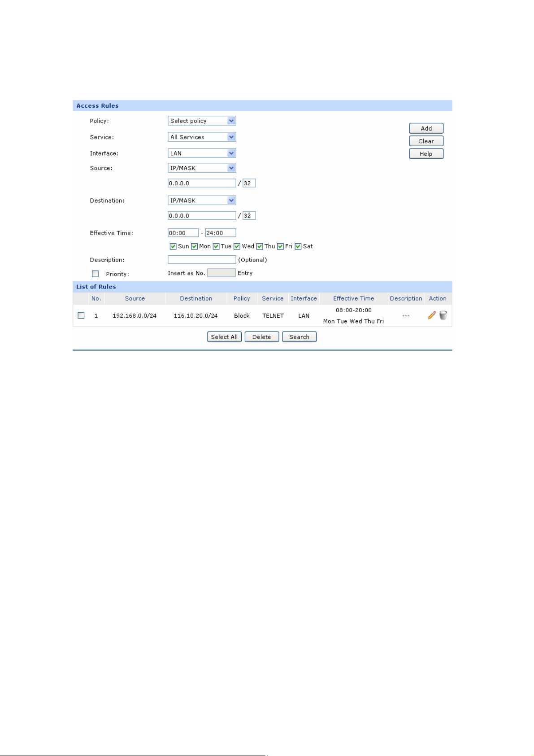Click the Description text field
This screenshot has width=534, height=756.
(202, 260)
